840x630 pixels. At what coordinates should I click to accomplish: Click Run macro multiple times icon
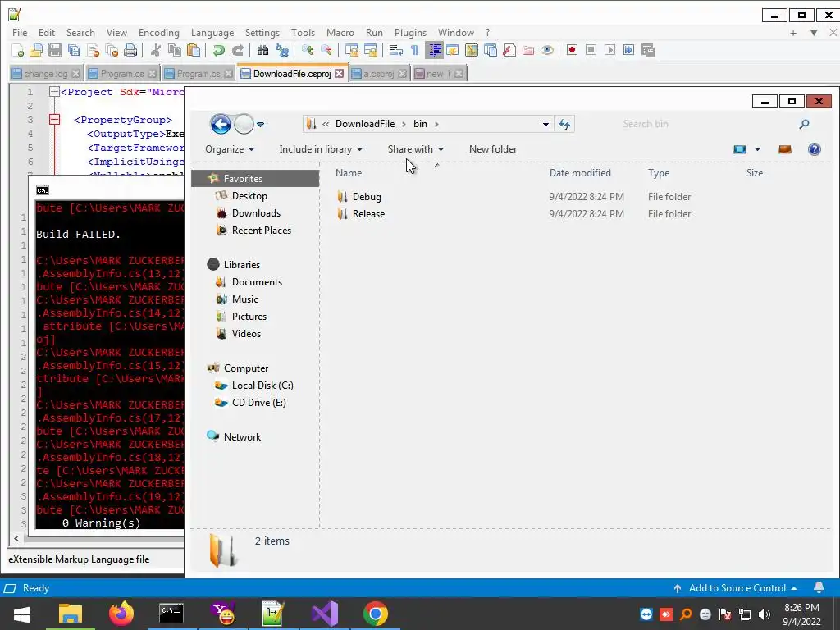coord(629,50)
